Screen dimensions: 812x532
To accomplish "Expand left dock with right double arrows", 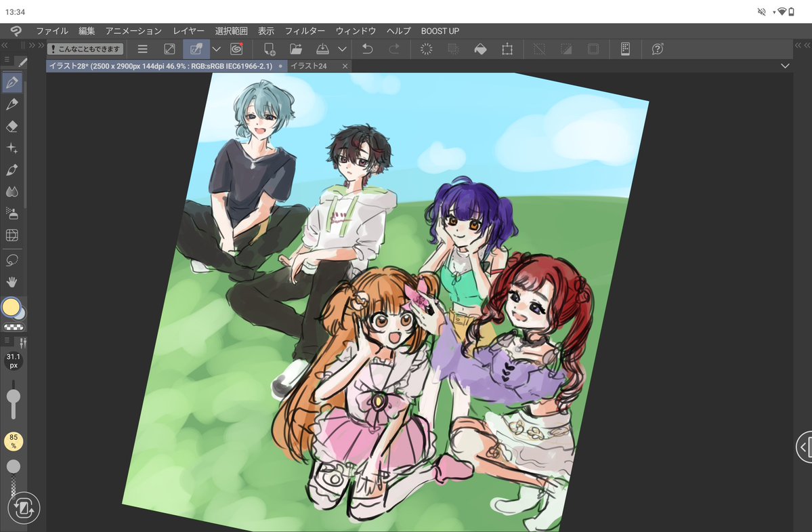I will [37, 45].
